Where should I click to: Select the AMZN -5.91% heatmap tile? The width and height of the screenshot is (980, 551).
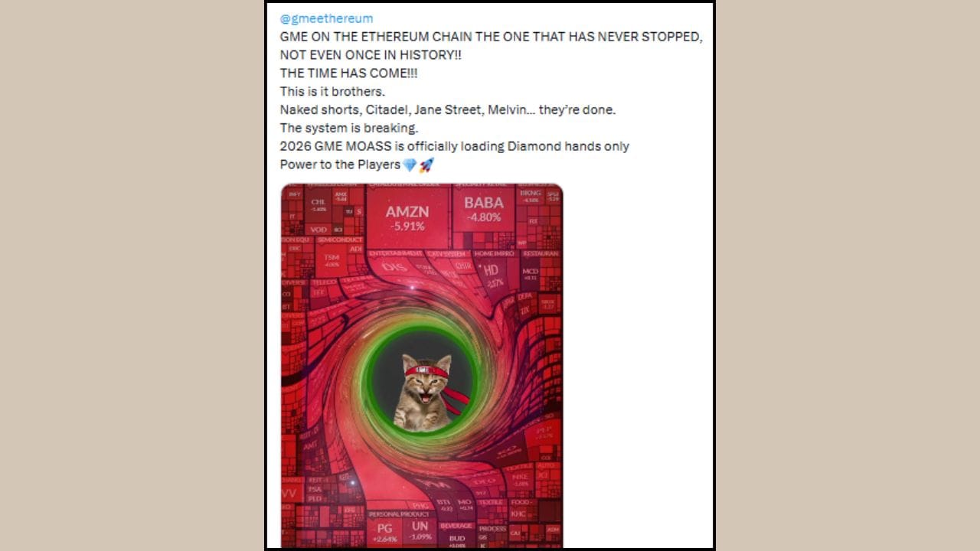[407, 217]
